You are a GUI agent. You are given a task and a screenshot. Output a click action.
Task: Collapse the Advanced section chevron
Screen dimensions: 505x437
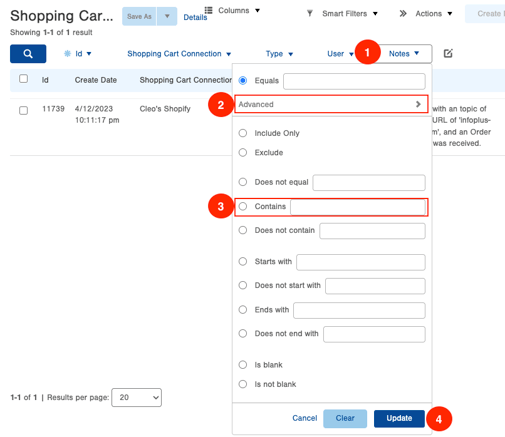pyautogui.click(x=418, y=104)
